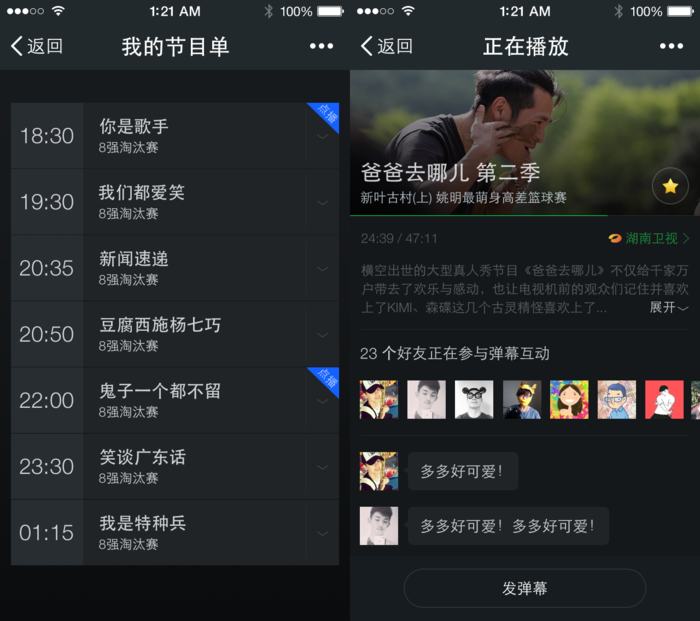Tap the cartoon girl friend avatar
The height and width of the screenshot is (621, 700).
(569, 400)
